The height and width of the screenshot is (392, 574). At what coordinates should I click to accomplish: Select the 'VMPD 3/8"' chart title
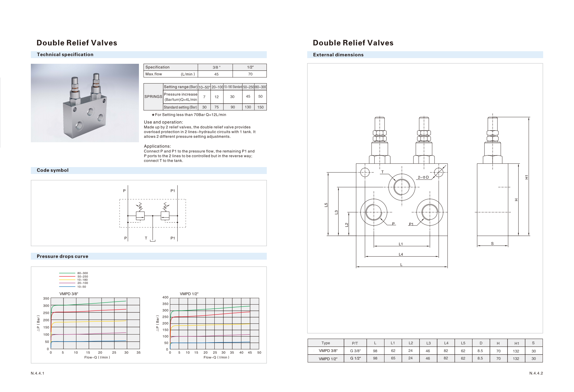click(x=69, y=294)
